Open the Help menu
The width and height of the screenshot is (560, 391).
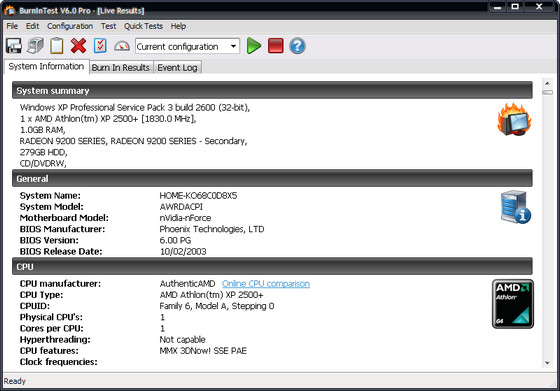pyautogui.click(x=178, y=26)
